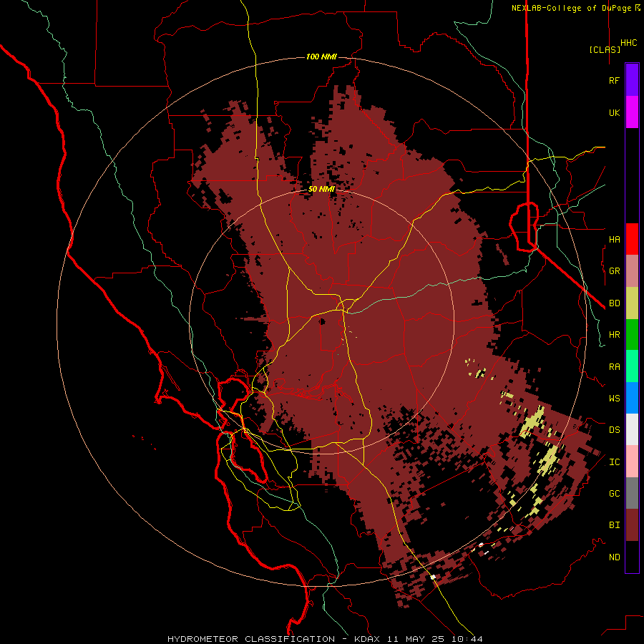Image resolution: width=644 pixels, height=644 pixels.
Task: Click the 'ND' legend label
Action: (x=614, y=557)
